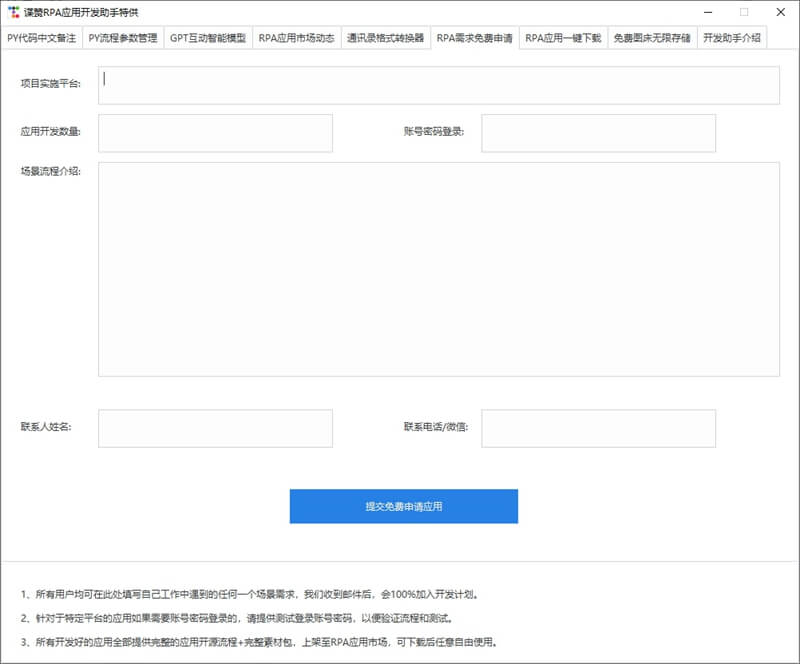This screenshot has height=664, width=800.
Task: Focus the 项目实施平台 input field
Action: pyautogui.click(x=439, y=85)
